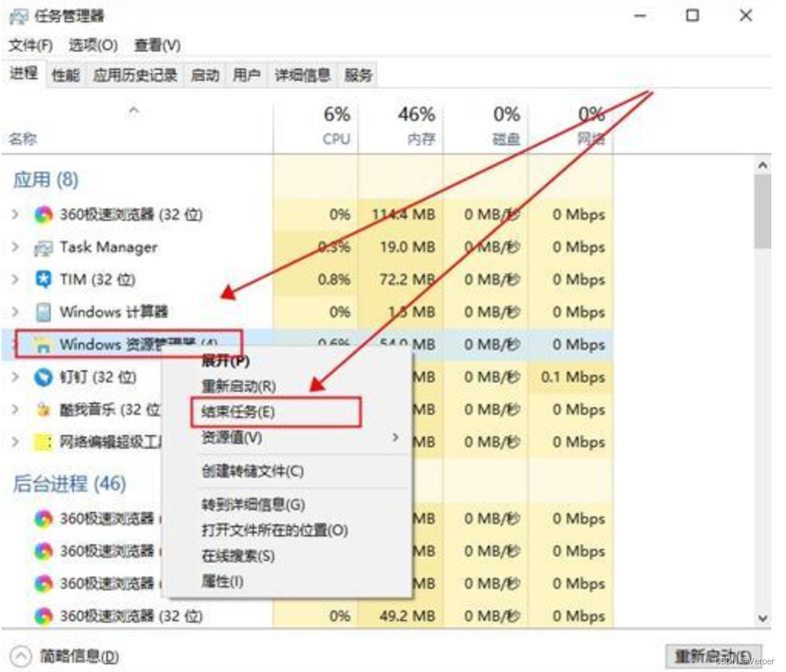Click the 49.2 MB memory value
Viewport: 786px width, 672px height.
point(407,616)
